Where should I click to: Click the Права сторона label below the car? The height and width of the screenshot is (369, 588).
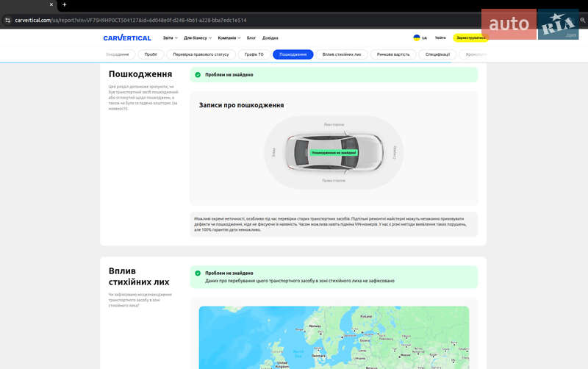coord(334,180)
